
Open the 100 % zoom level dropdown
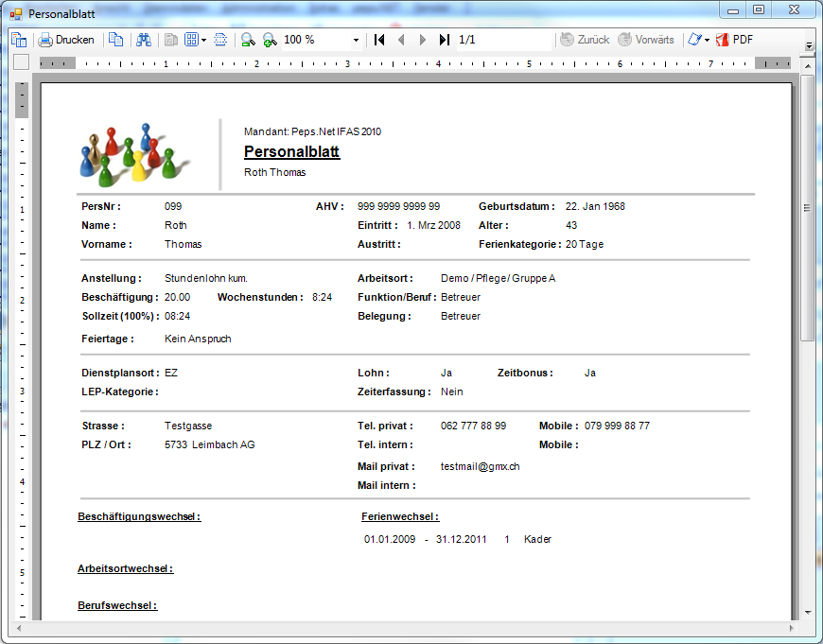coord(356,40)
